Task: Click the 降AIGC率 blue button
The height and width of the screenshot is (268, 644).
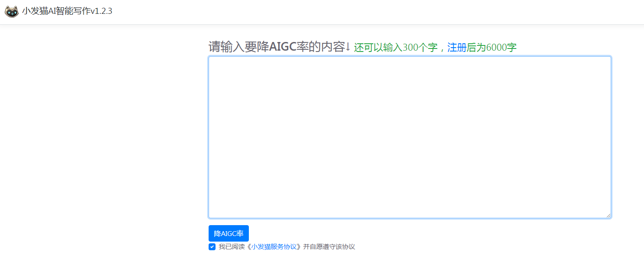Action: [229, 233]
